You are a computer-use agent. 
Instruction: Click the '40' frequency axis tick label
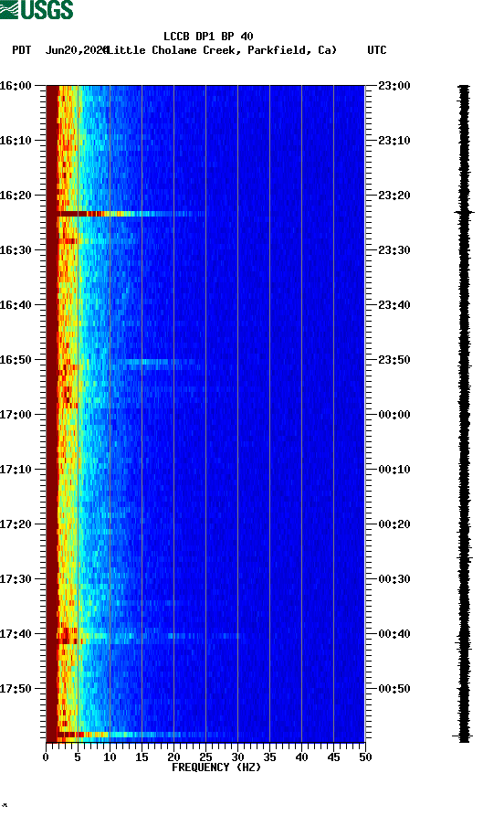click(301, 757)
